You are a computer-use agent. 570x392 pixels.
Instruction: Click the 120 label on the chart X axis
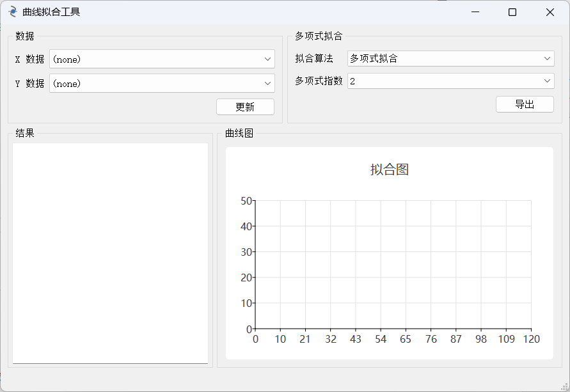531,339
